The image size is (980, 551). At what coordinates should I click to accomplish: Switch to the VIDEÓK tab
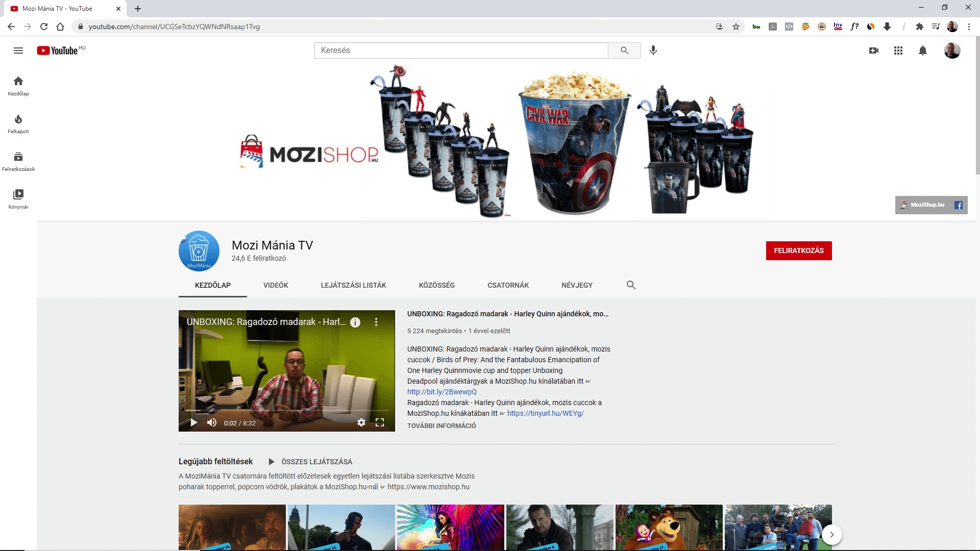click(276, 285)
